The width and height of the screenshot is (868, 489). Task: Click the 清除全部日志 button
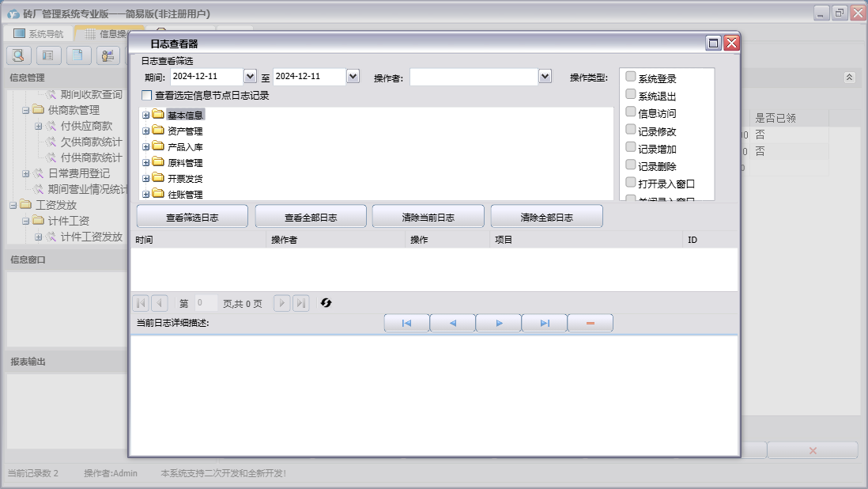point(546,217)
